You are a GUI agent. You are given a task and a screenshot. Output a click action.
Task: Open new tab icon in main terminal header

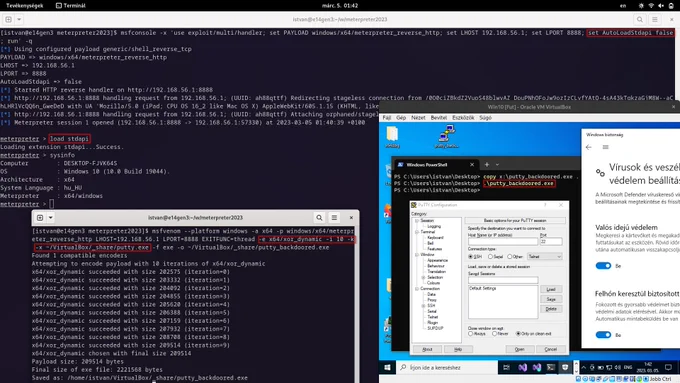[x=8, y=20]
